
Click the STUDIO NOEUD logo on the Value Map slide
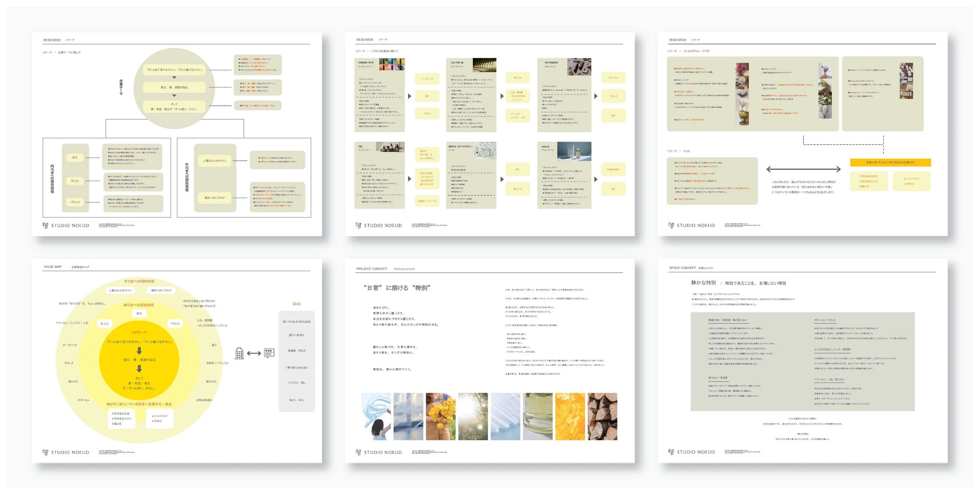(66, 452)
